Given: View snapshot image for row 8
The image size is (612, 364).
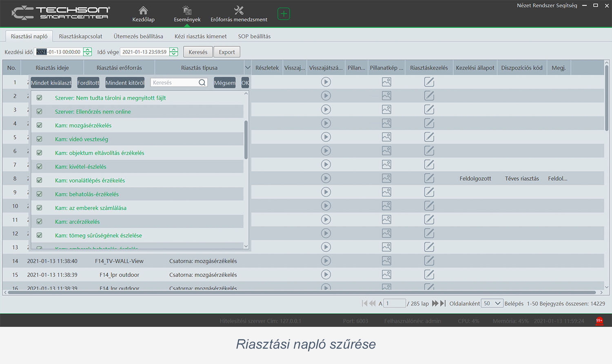Looking at the screenshot, I should click(386, 178).
